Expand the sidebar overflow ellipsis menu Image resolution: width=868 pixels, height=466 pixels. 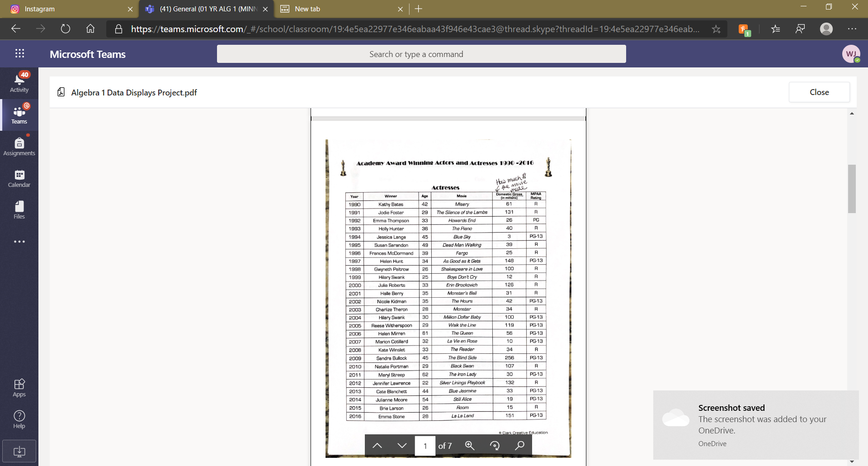[19, 241]
